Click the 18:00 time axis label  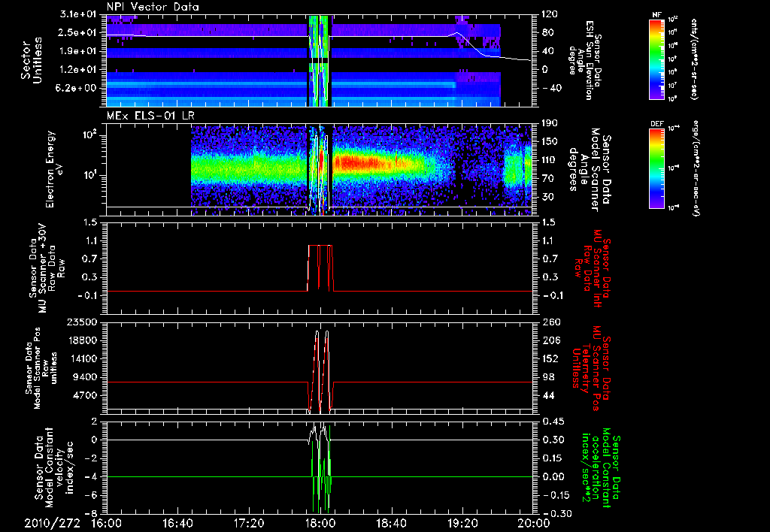pos(320,523)
